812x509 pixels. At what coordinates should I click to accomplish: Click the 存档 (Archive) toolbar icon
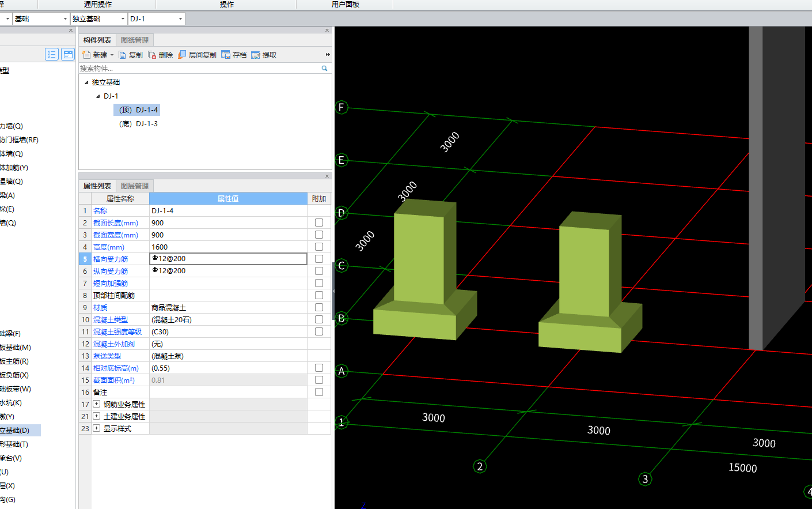tap(226, 55)
